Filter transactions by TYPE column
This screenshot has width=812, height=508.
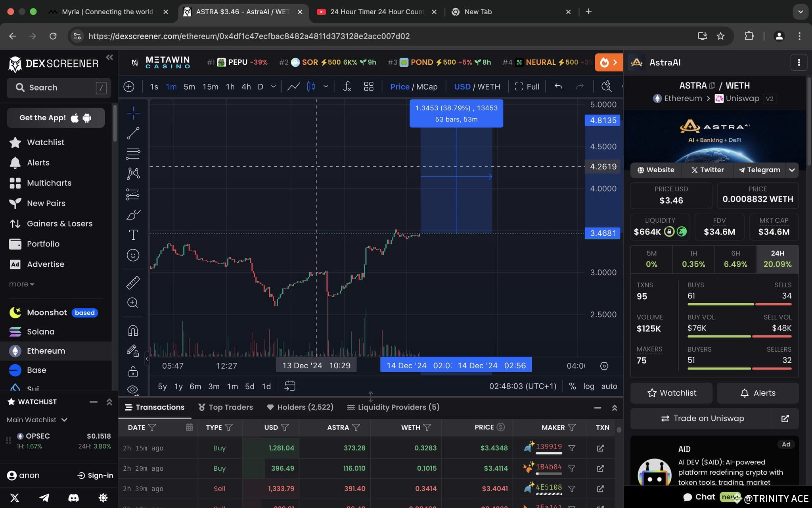coord(229,427)
